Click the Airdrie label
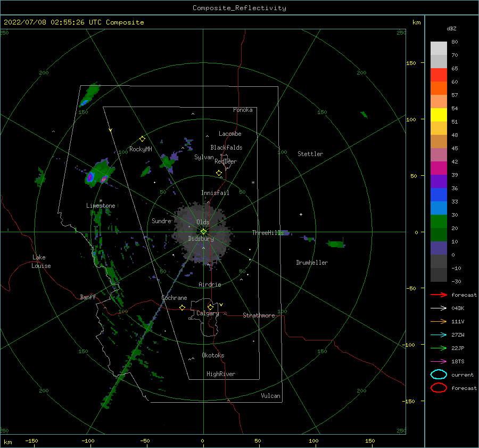The image size is (479, 448). 210,284
